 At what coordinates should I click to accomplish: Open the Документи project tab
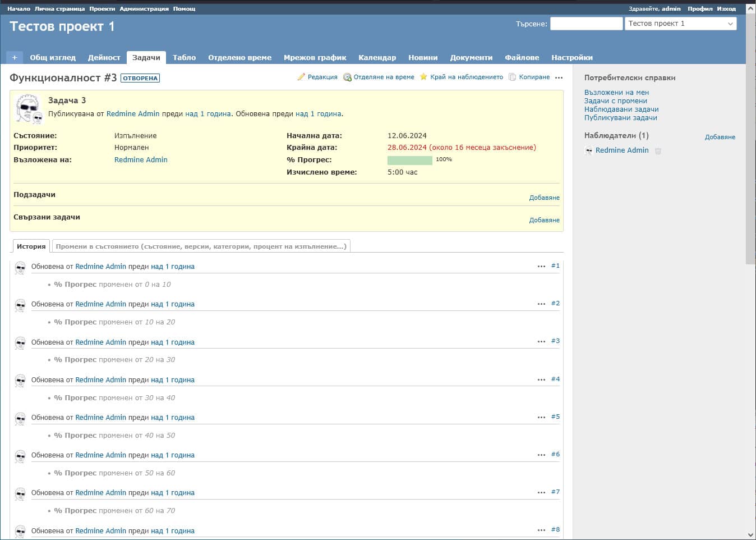[x=471, y=57]
